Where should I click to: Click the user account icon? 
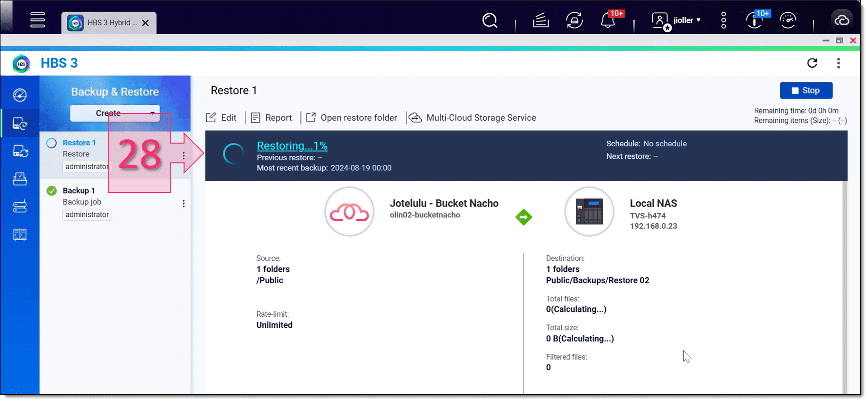click(x=661, y=21)
